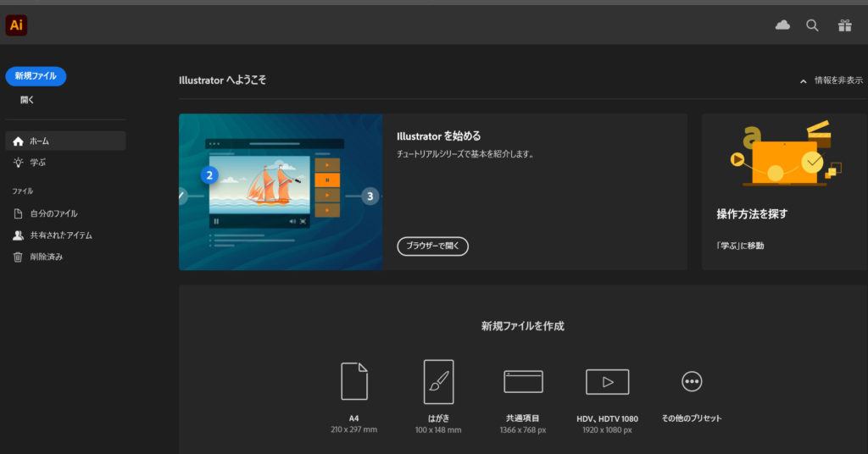Go to tutorial step 3 marker
The height and width of the screenshot is (454, 868).
coord(370,197)
